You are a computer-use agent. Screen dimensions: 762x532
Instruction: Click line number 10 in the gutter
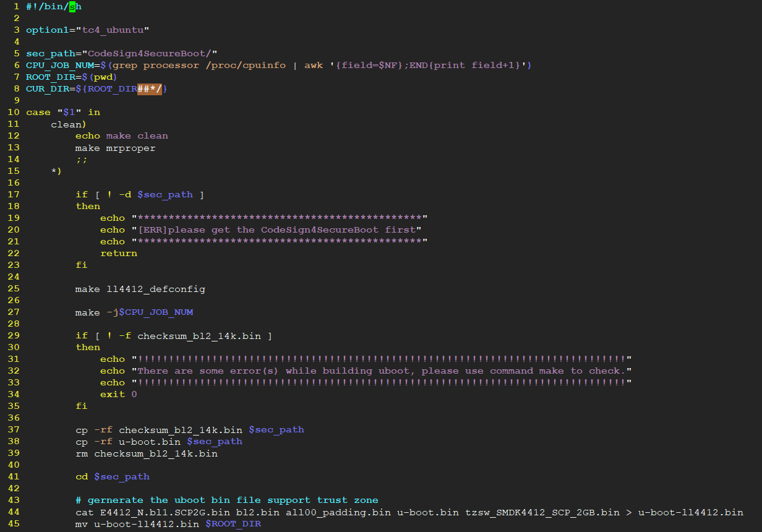click(14, 112)
